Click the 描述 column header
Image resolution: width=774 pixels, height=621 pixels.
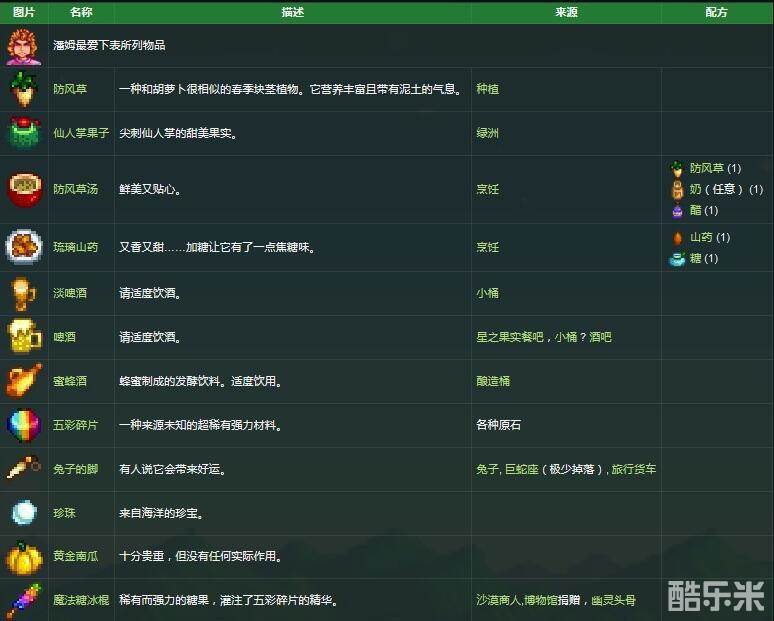coord(292,12)
